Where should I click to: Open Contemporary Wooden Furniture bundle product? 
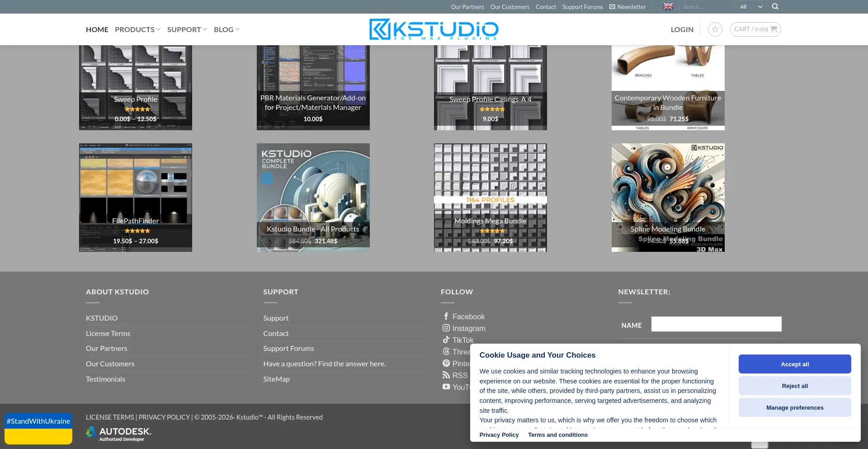[668, 87]
